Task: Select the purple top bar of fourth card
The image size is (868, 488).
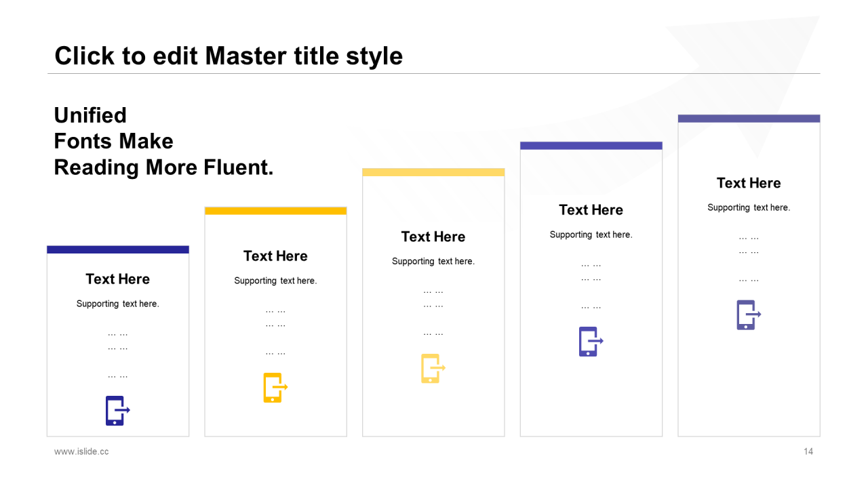Action: [591, 146]
